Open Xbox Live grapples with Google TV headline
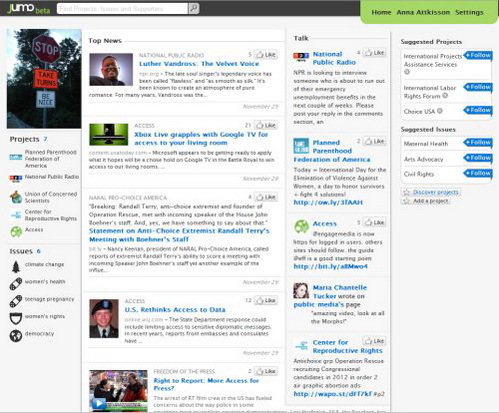 coord(201,139)
